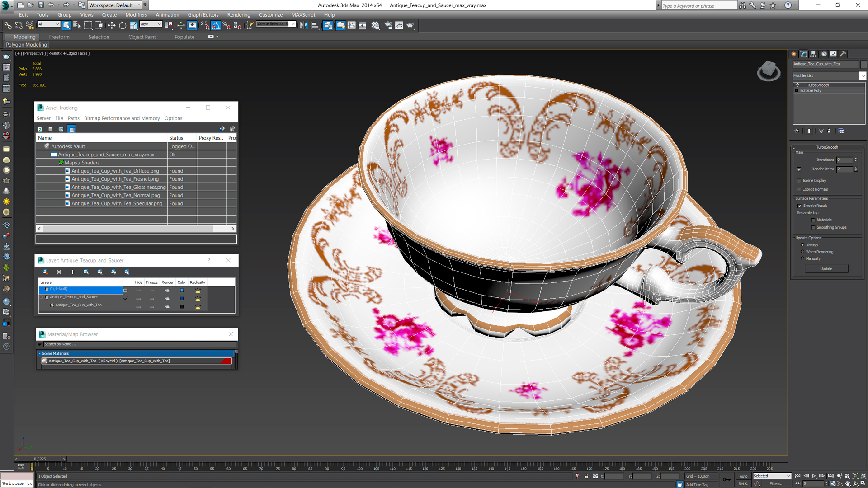The width and height of the screenshot is (868, 488).
Task: Click object color swatch beside object name field
Action: 863,64
